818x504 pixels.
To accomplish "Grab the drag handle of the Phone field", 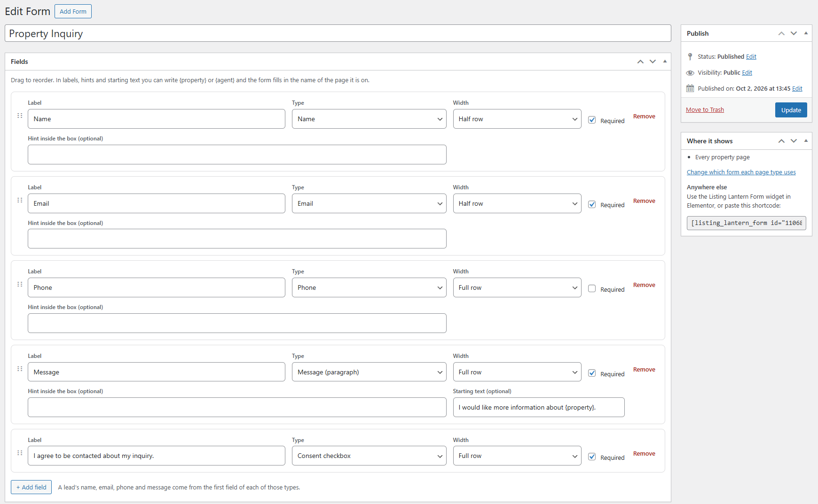I will (20, 284).
